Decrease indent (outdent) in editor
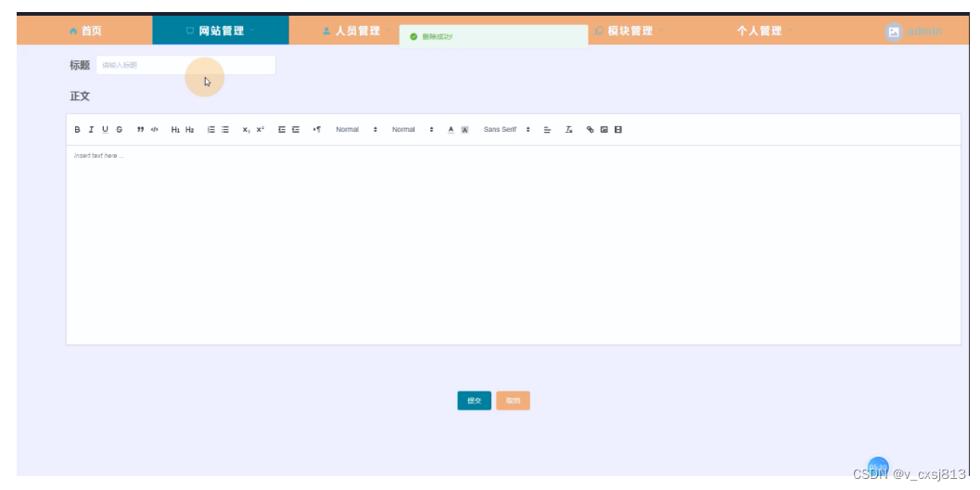 tap(282, 130)
